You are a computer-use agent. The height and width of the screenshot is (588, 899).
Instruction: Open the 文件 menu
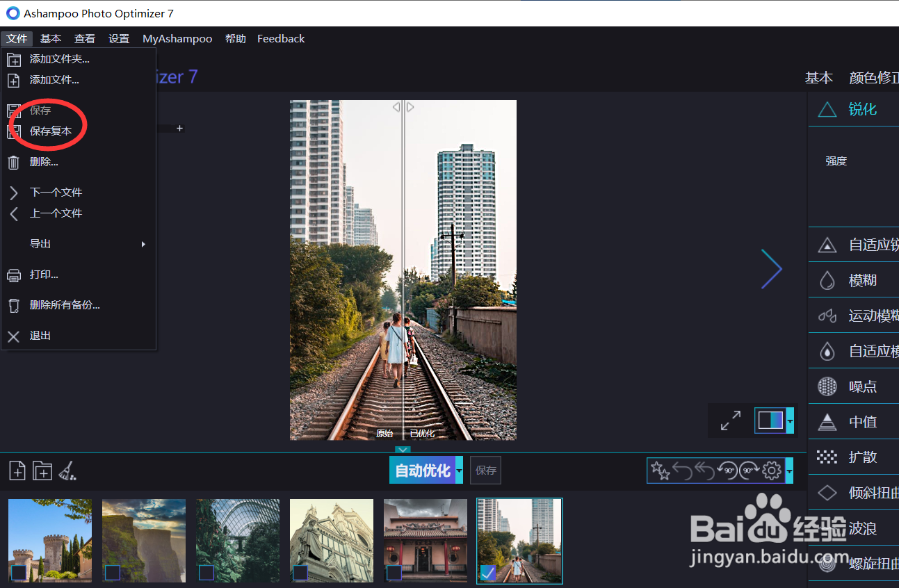[17, 39]
